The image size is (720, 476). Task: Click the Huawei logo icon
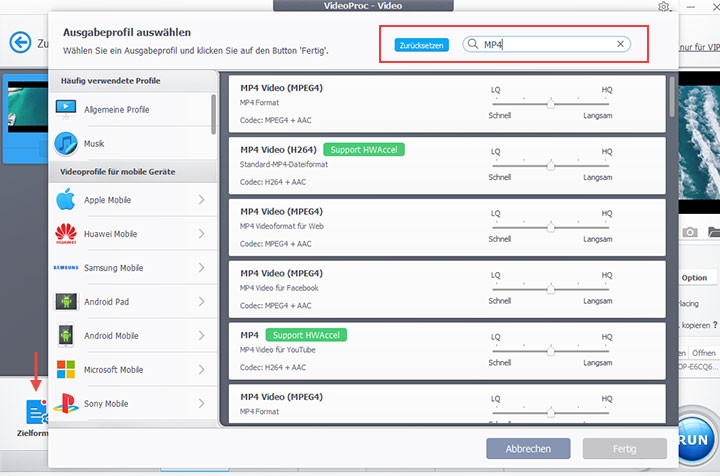point(66,233)
